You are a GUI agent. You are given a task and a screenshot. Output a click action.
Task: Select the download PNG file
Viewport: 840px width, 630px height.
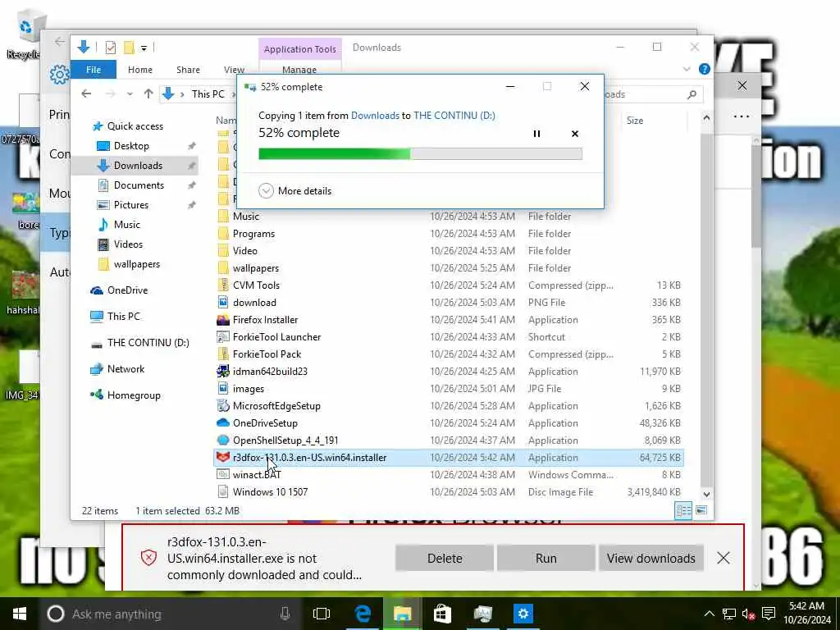[x=254, y=303]
